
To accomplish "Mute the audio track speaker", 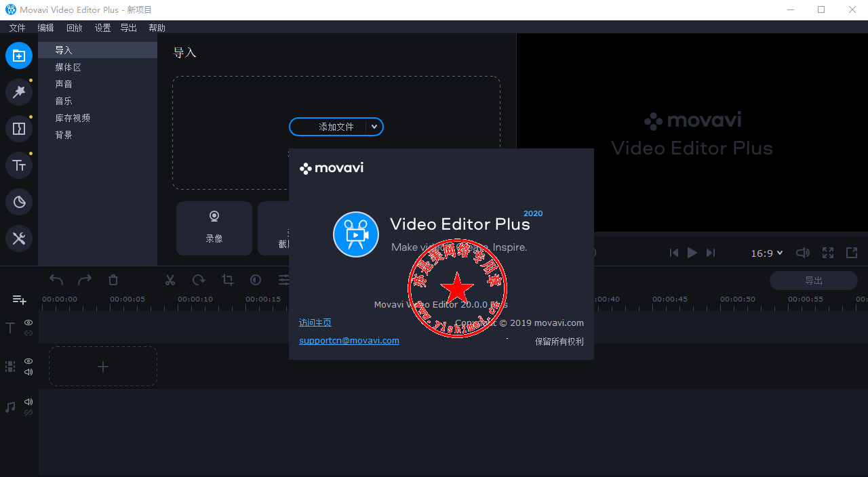I will [x=28, y=402].
